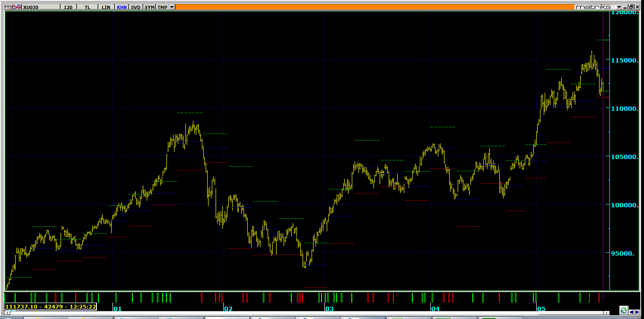Click the 02 date marker

point(228,309)
